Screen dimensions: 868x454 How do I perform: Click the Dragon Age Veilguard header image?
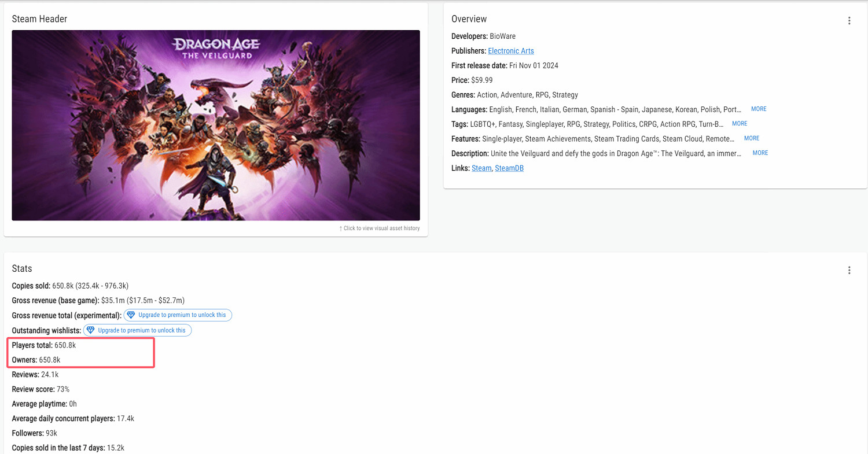[216, 125]
